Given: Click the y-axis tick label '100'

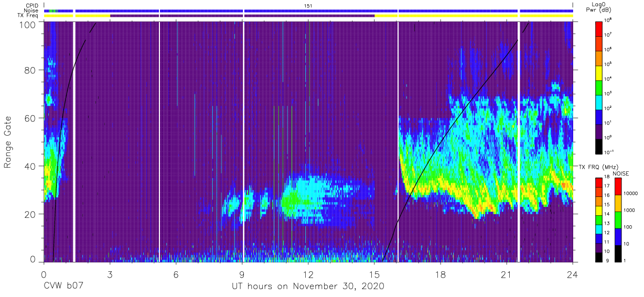Looking at the screenshot, I should point(28,25).
